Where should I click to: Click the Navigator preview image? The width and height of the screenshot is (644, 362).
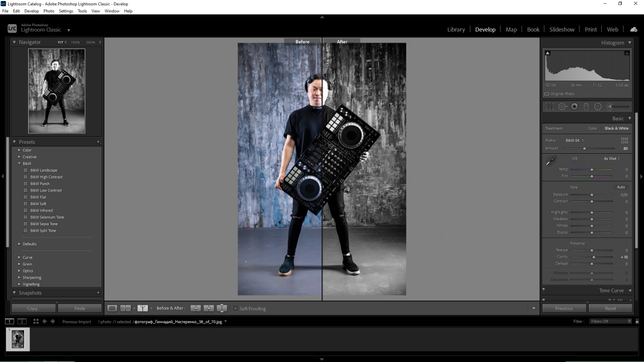click(57, 91)
